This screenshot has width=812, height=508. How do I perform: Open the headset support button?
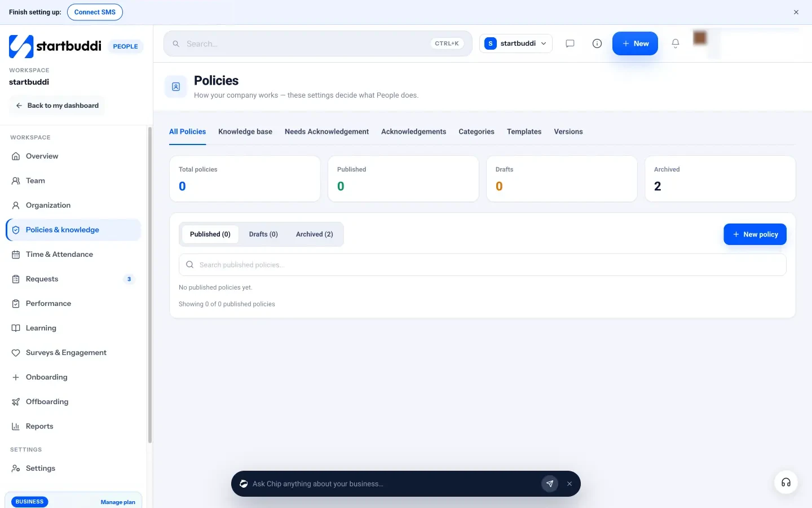(786, 483)
